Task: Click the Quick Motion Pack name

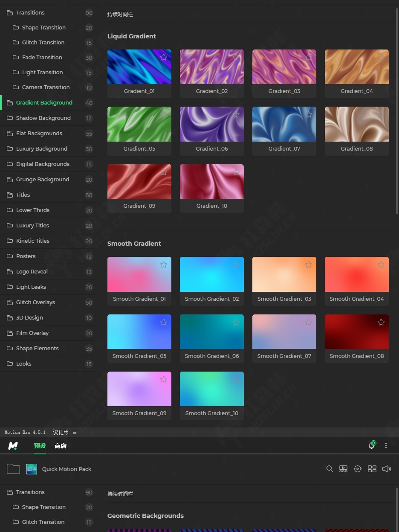Action: point(66,469)
